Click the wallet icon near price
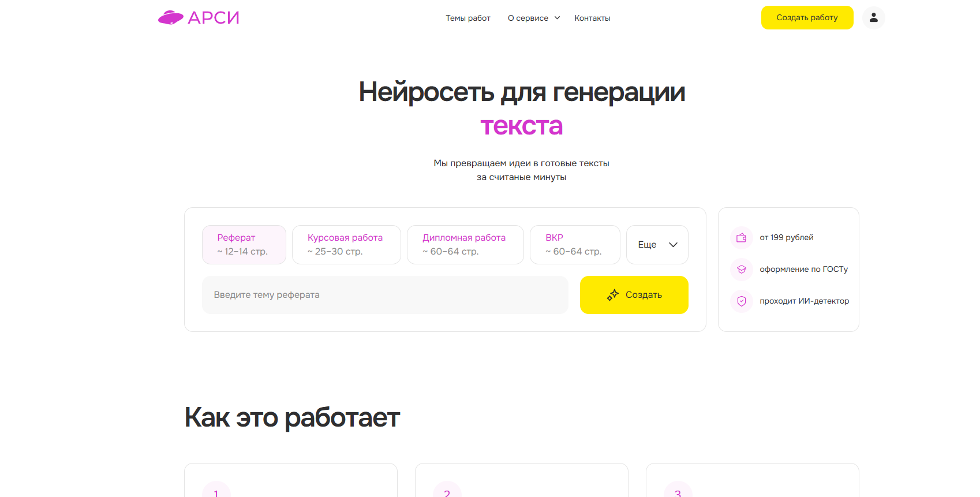This screenshot has width=980, height=497. 742,238
